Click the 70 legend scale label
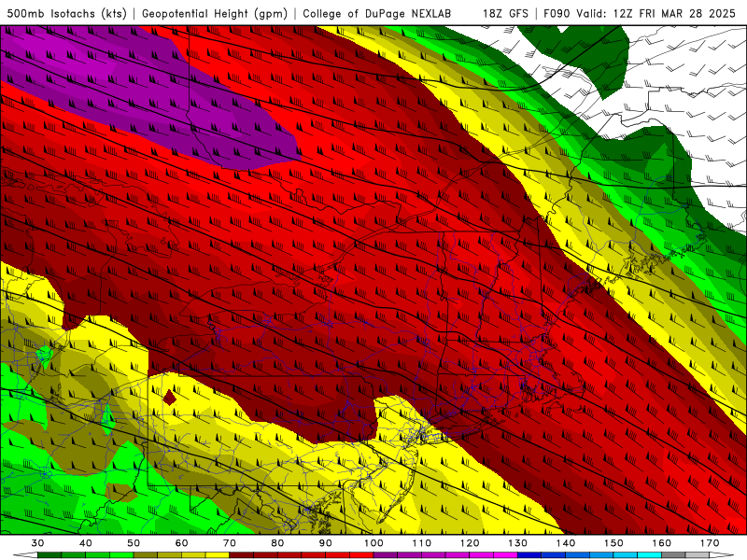This screenshot has height=560, width=747. point(230,543)
